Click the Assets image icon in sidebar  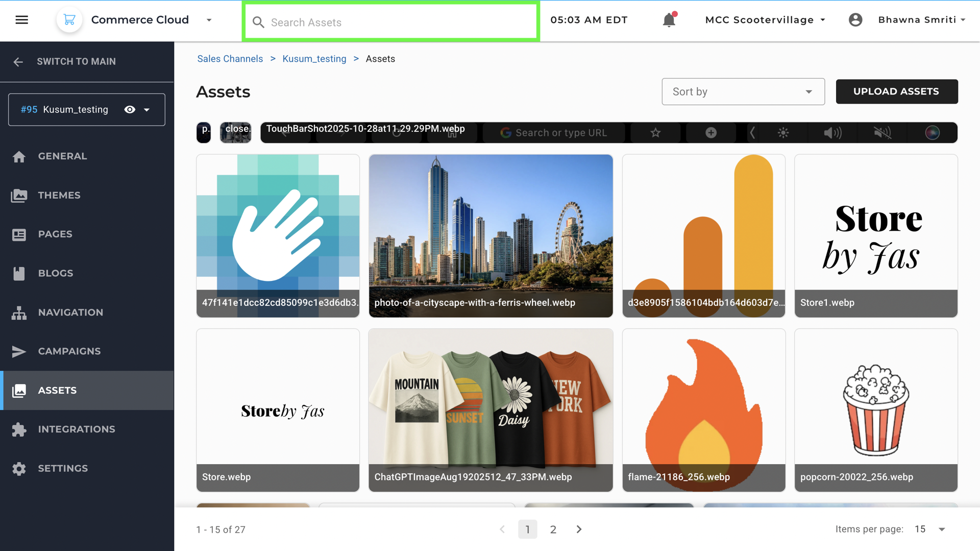pyautogui.click(x=19, y=391)
